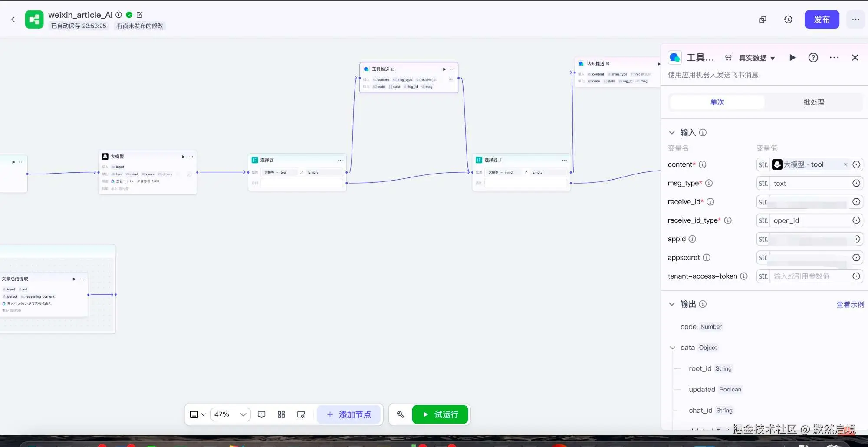Open variable picker for receive_id_type field

856,220
